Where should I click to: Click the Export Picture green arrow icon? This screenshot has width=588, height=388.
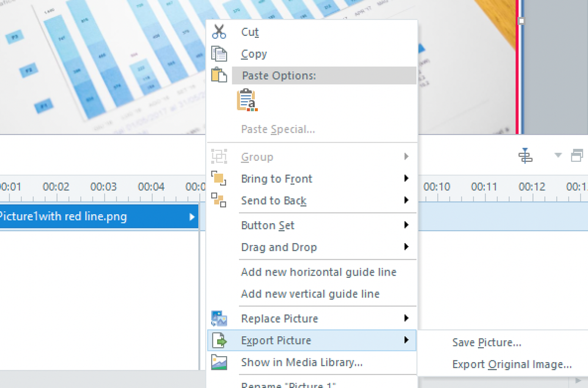tap(219, 340)
